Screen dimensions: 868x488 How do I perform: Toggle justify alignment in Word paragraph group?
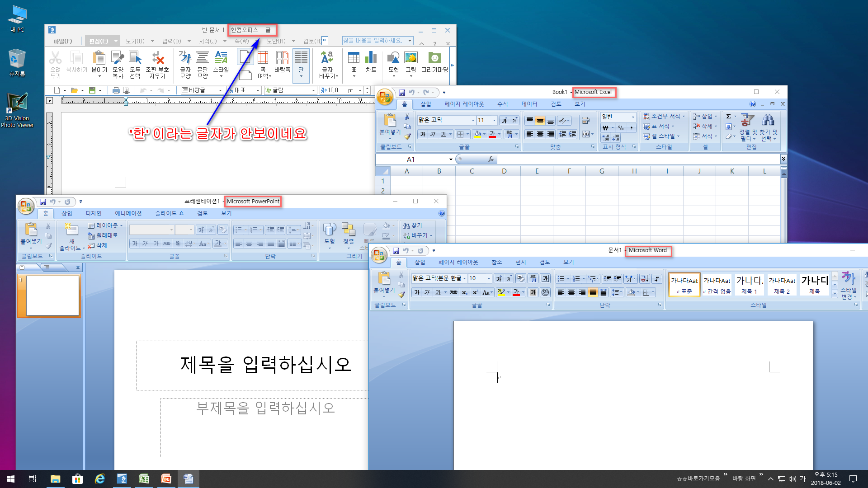(x=593, y=292)
